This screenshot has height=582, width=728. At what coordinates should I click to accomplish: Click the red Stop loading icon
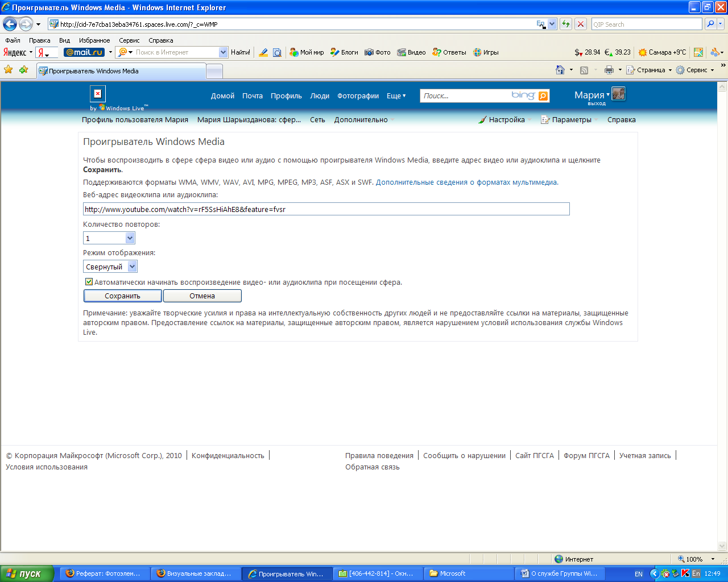(581, 24)
